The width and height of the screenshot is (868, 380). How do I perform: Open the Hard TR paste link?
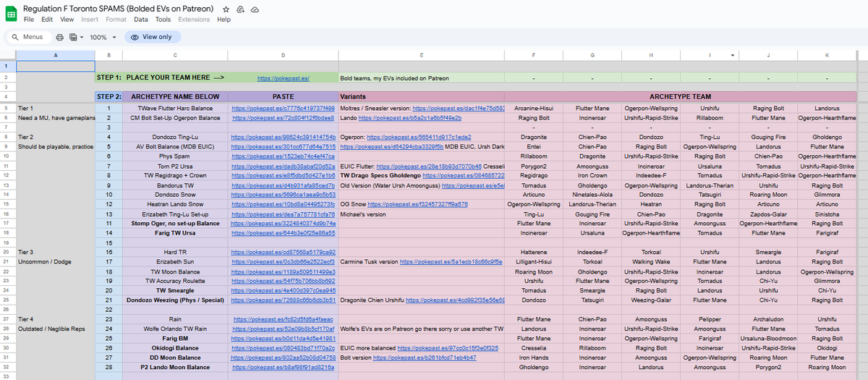click(x=283, y=251)
